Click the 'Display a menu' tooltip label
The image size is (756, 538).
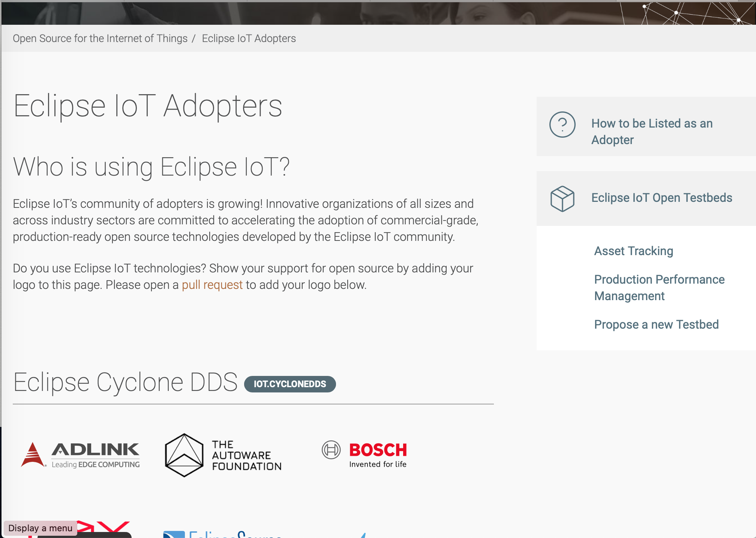tap(40, 528)
